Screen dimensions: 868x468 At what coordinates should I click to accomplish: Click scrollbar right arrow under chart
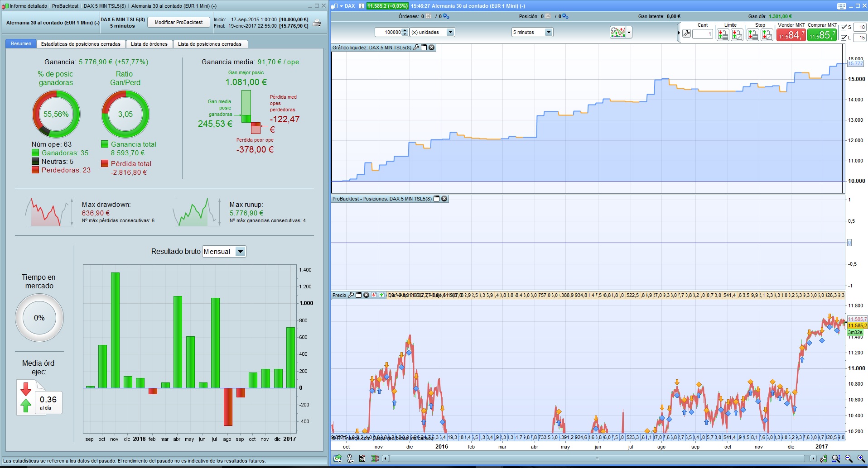click(x=813, y=458)
